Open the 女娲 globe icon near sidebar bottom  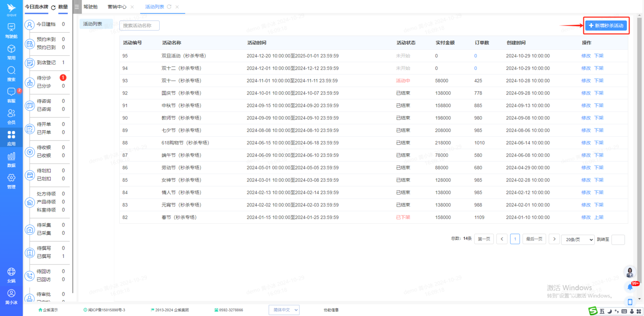point(11,274)
